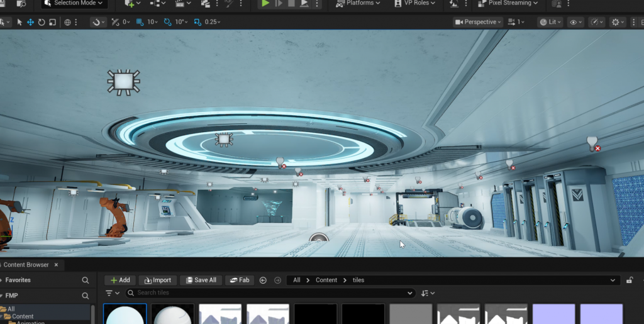Screen dimensions: 644x324
Task: Click the Save All button
Action: (x=201, y=280)
